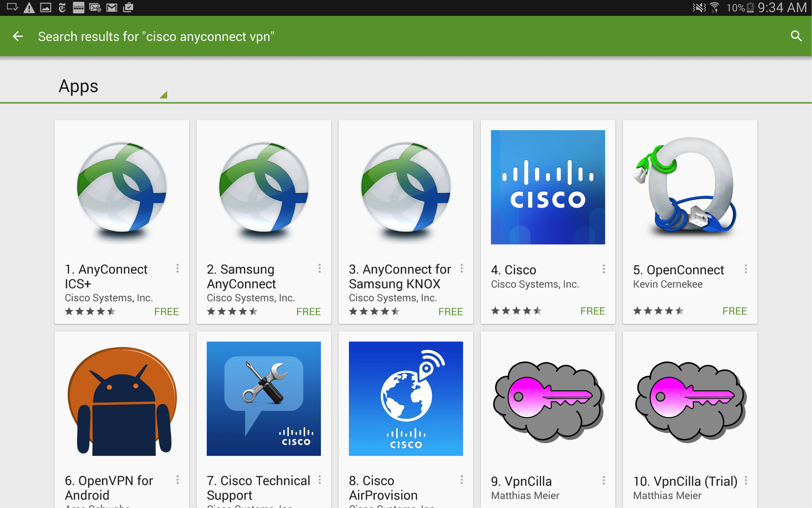
Task: Expand overflow menu for AnyConnect ICS+
Action: 178,268
